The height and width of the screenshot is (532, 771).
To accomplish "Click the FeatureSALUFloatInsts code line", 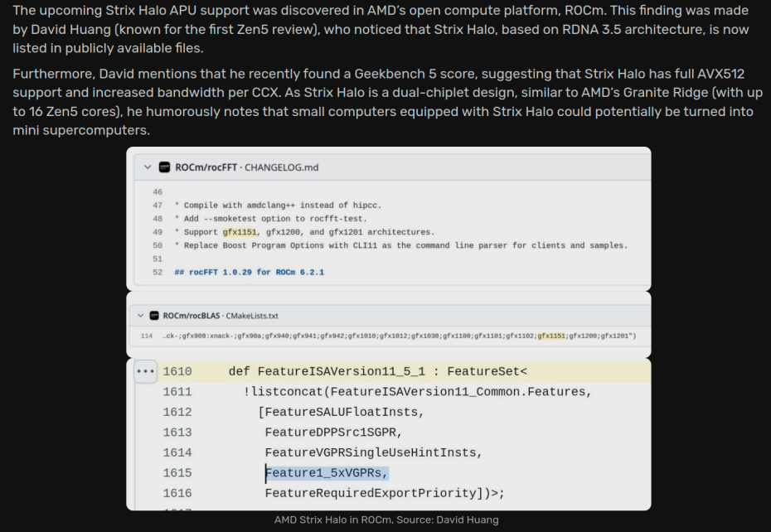I will pos(344,412).
